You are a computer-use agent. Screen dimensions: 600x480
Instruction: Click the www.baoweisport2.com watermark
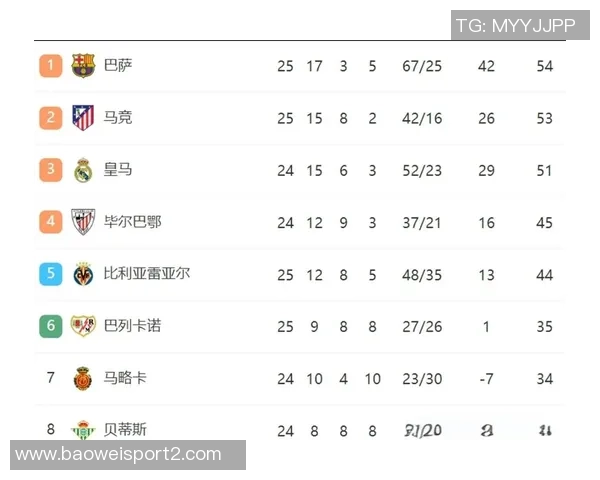119,455
